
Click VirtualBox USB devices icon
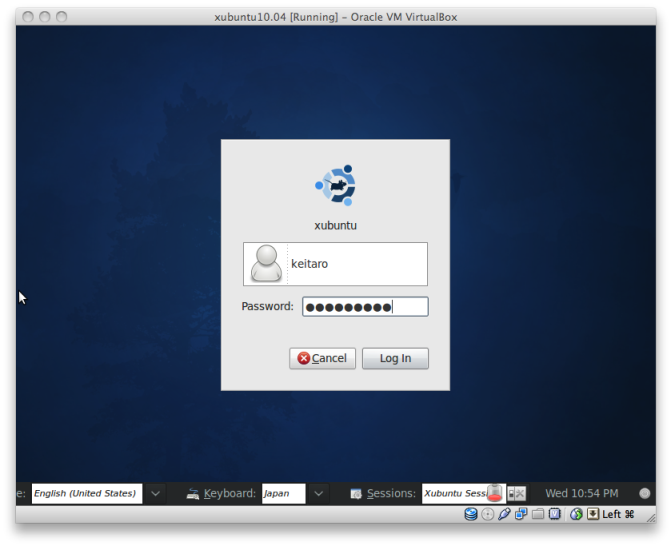point(504,514)
